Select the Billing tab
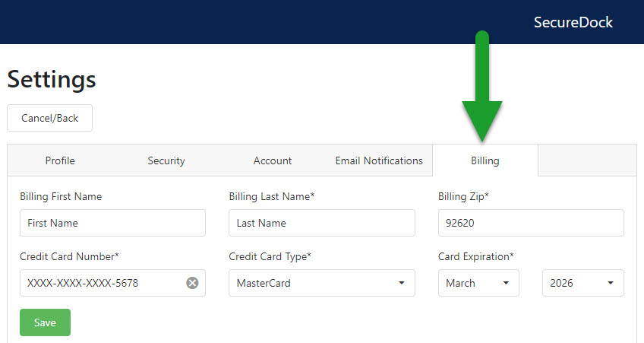Viewport: 644px width, 343px height. click(485, 160)
